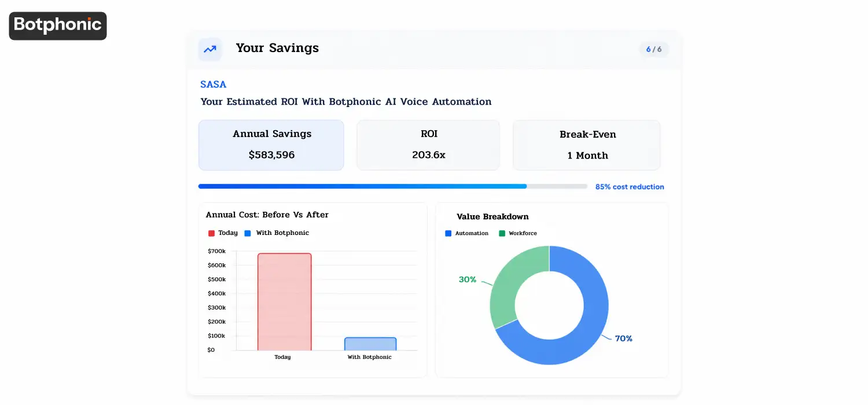
Task: Click the $583,596 savings value
Action: point(271,155)
